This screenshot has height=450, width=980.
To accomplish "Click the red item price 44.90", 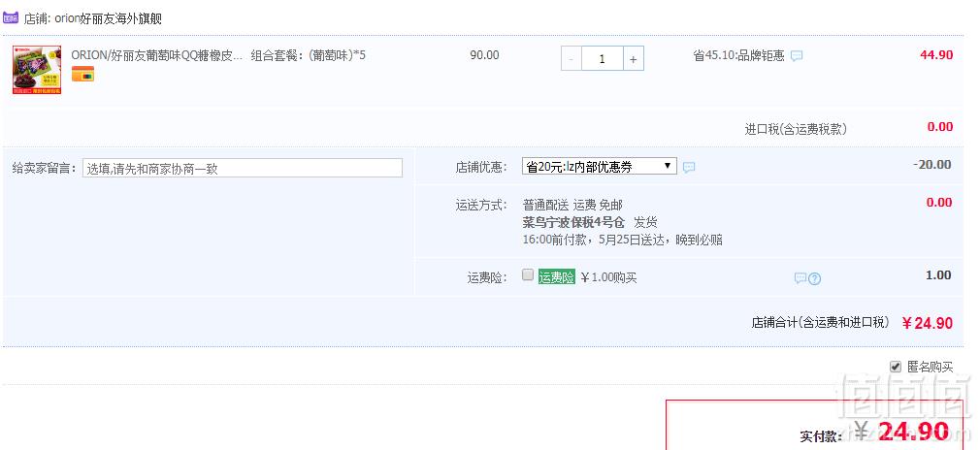I will point(936,55).
